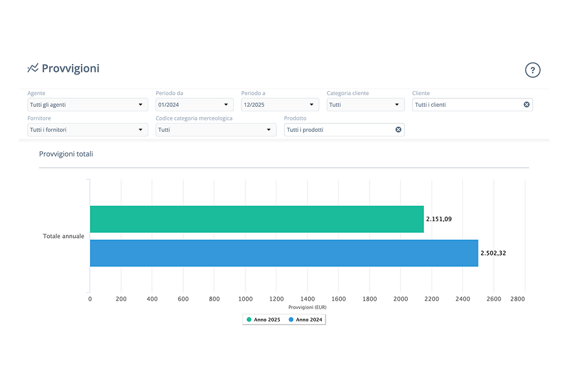Click the Totale annuale axis label

[x=63, y=236]
